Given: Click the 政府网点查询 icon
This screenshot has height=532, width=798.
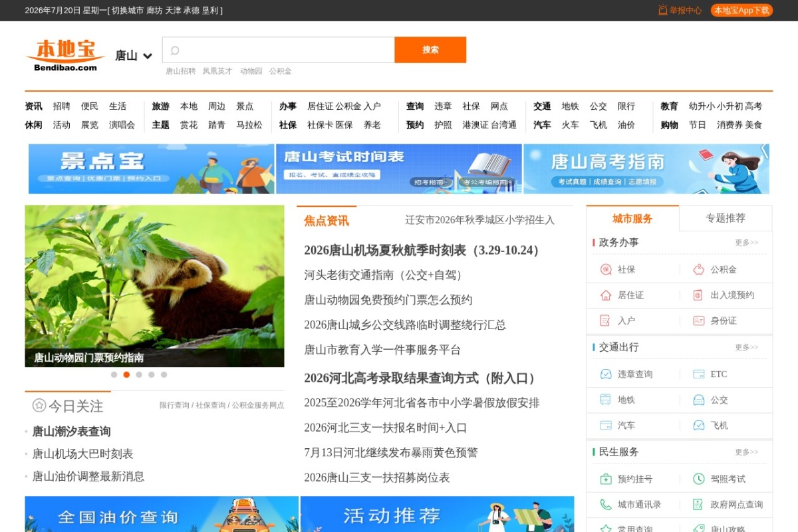Looking at the screenshot, I should [x=698, y=505].
